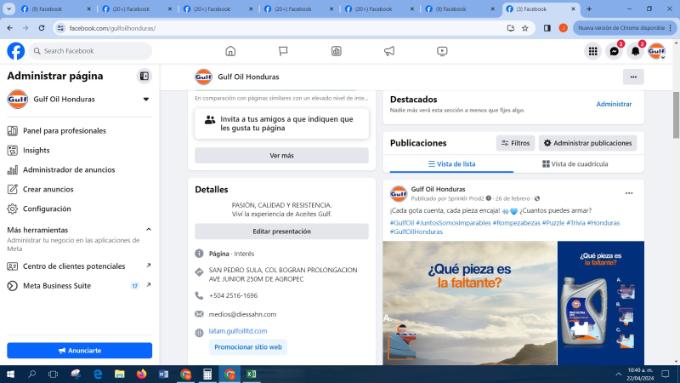
Task: Open the Pages flag icon
Action: coord(283,51)
